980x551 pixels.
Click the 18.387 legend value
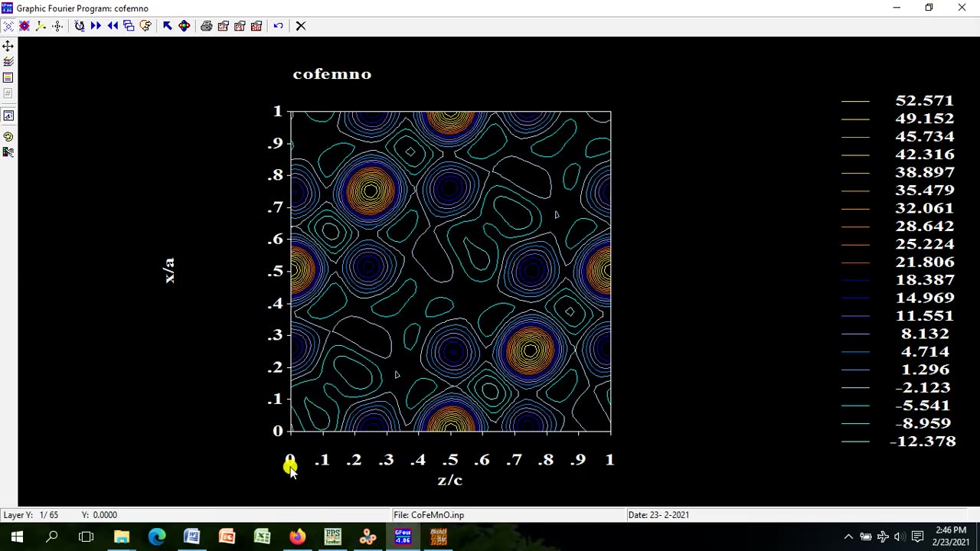[924, 280]
